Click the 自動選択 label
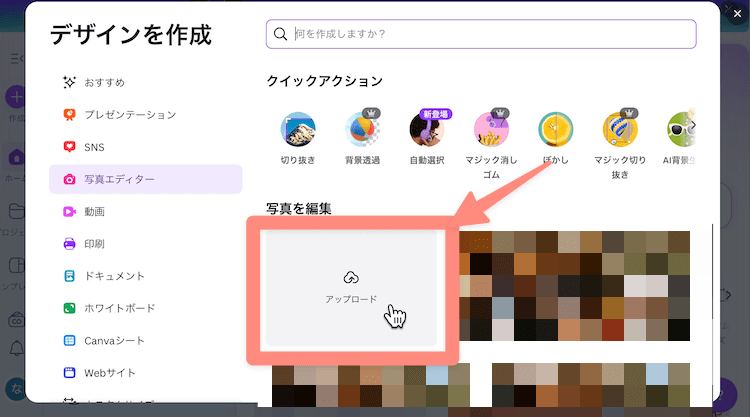 427,160
